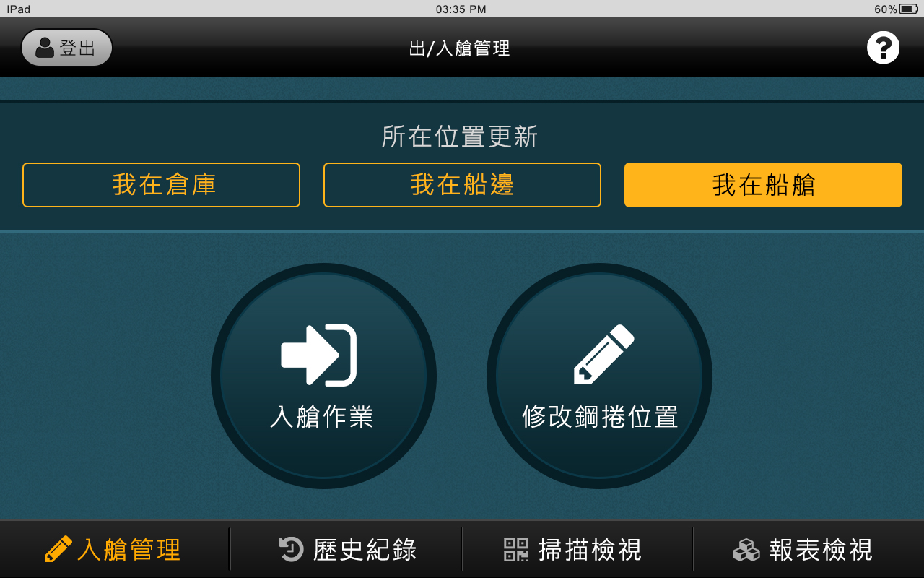Select the 我在船邊 location option
924x578 pixels.
(462, 185)
